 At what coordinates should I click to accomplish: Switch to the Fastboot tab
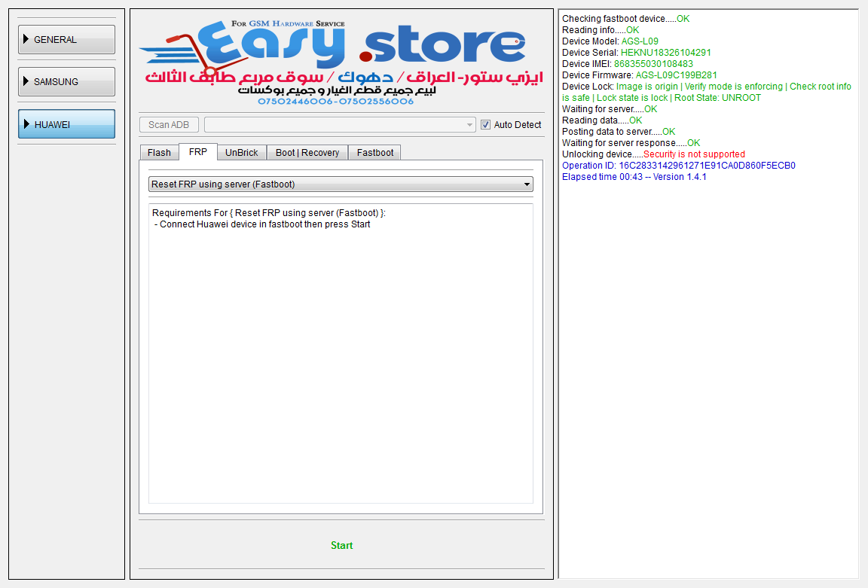(374, 153)
